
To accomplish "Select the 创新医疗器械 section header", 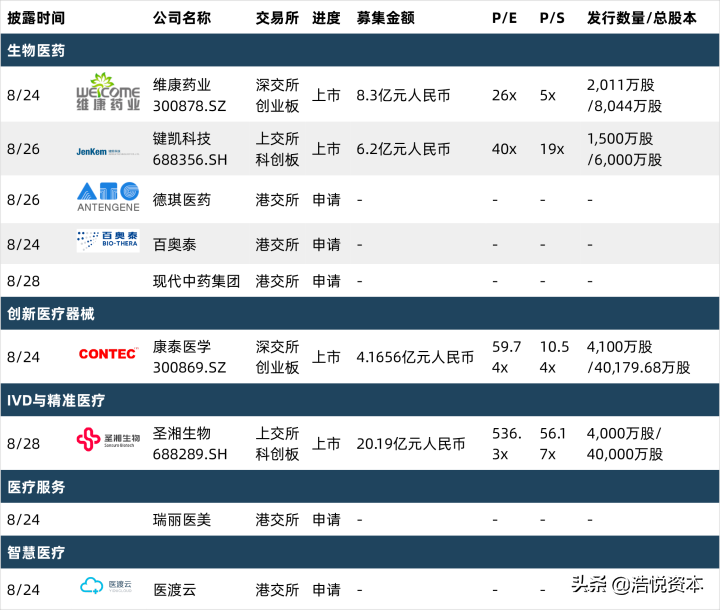I will [x=360, y=314].
